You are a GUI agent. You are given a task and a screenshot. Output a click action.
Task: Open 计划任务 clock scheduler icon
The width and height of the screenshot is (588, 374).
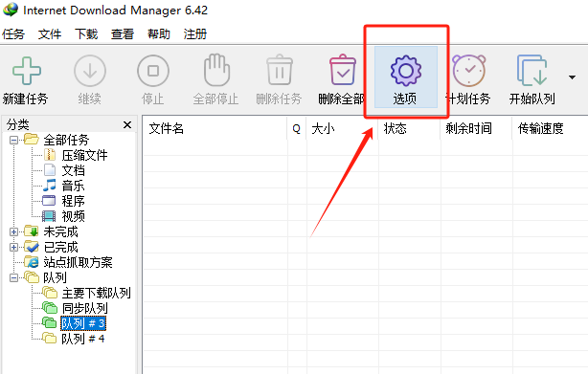469,71
